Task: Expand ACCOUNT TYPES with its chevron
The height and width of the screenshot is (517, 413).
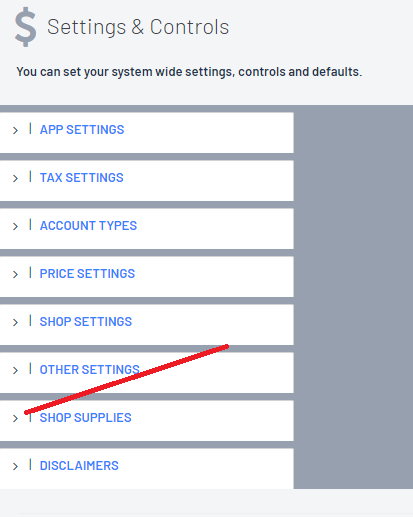Action: click(15, 226)
